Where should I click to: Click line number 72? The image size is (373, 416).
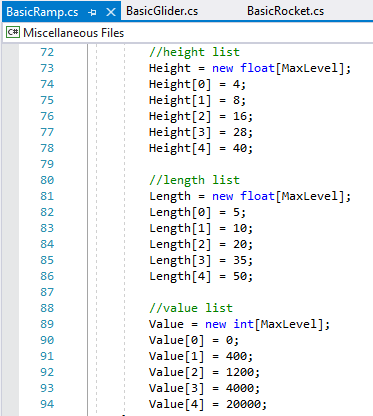pos(47,52)
